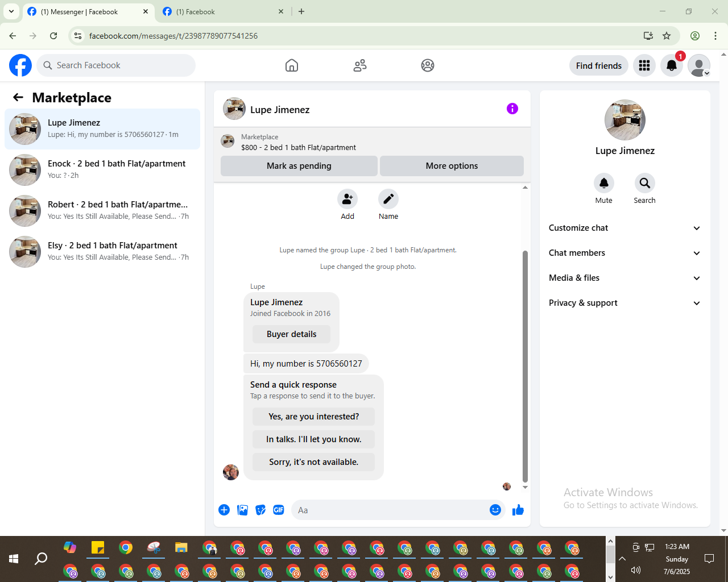Viewport: 728px width, 582px height.
Task: Send a thumbs-up like
Action: pyautogui.click(x=518, y=510)
